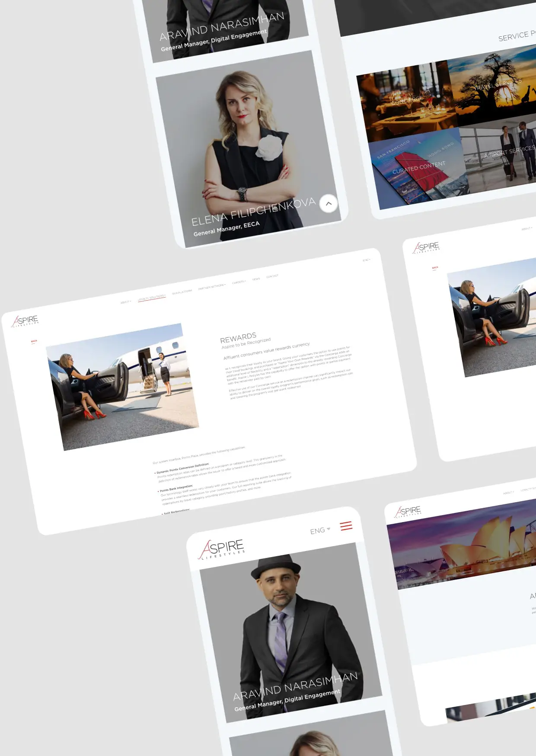Image resolution: width=536 pixels, height=756 pixels.
Task: Go to the News menu item
Action: click(256, 279)
